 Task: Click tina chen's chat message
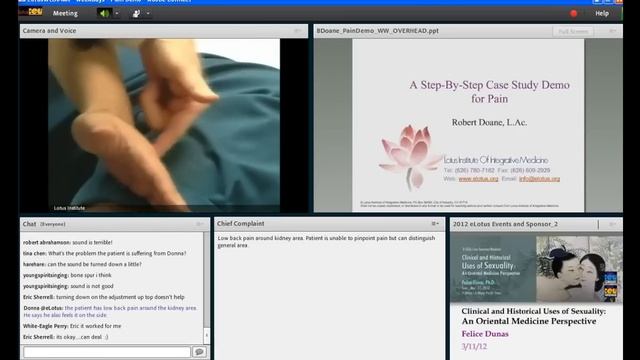click(104, 253)
